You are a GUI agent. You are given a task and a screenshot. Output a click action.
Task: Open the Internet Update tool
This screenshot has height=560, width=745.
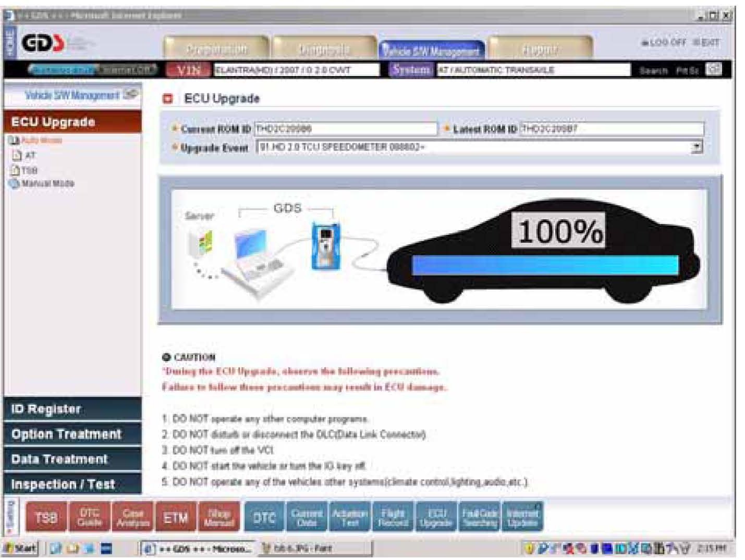pyautogui.click(x=522, y=517)
